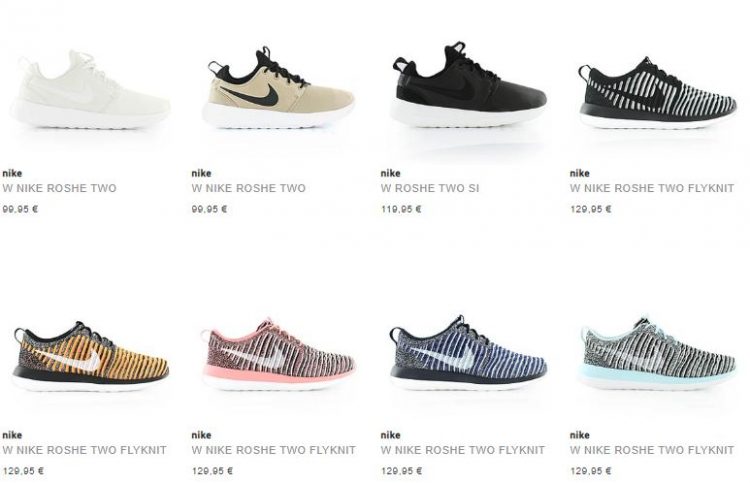Click the 119,95 € price
Screen dimensions: 750x483
pyautogui.click(x=401, y=209)
